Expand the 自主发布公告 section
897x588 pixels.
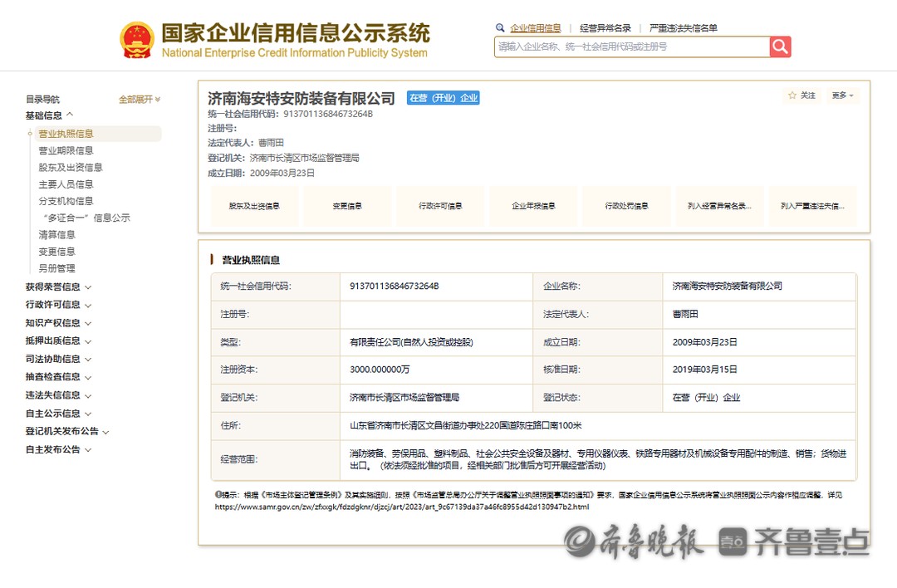pos(58,449)
